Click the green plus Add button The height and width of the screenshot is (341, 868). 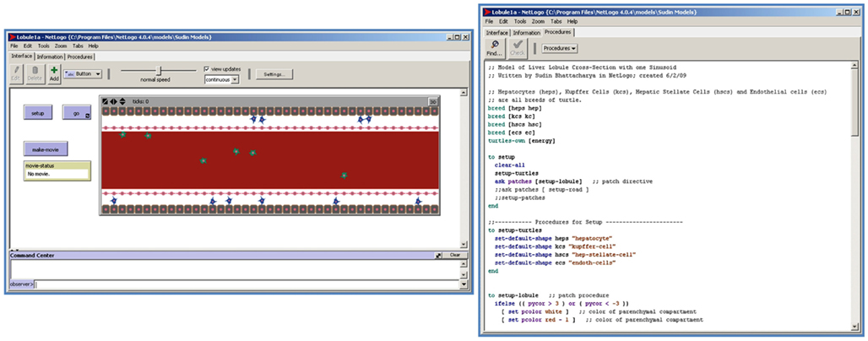[54, 73]
